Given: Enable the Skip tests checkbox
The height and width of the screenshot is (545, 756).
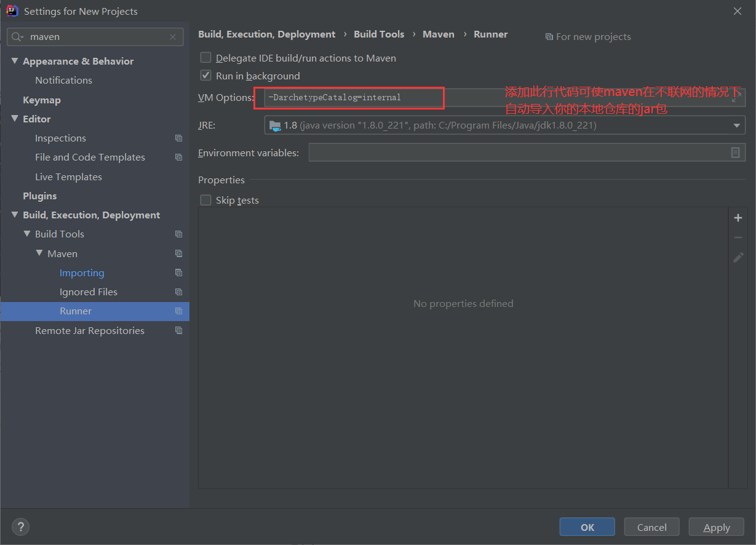Looking at the screenshot, I should click(206, 200).
